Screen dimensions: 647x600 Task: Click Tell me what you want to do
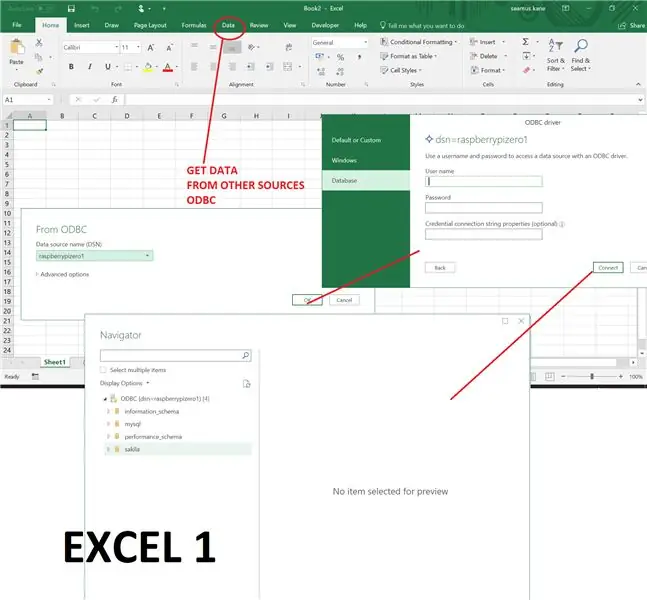point(422,26)
